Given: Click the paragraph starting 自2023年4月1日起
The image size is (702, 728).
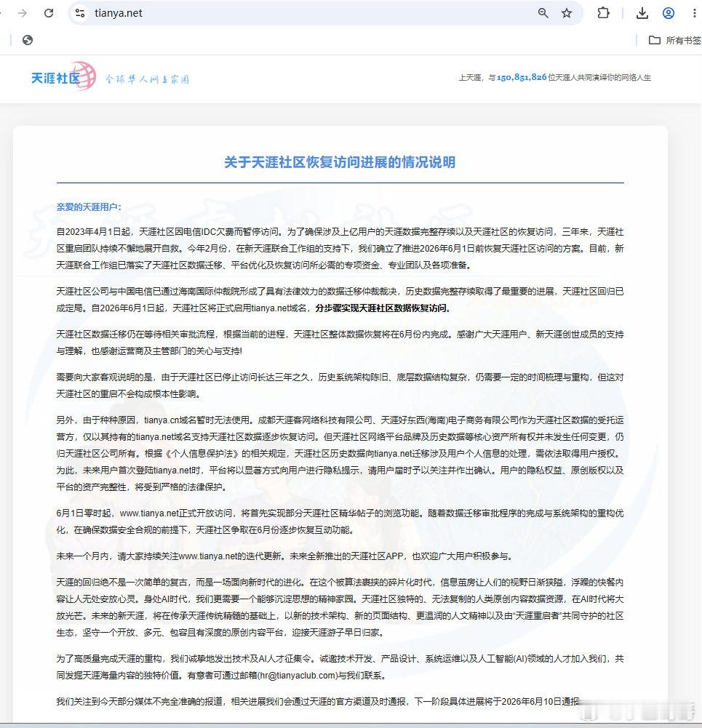Looking at the screenshot, I should point(340,249).
